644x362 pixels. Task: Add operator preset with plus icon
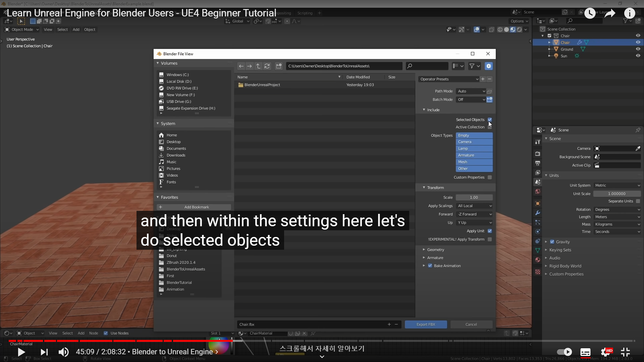483,79
